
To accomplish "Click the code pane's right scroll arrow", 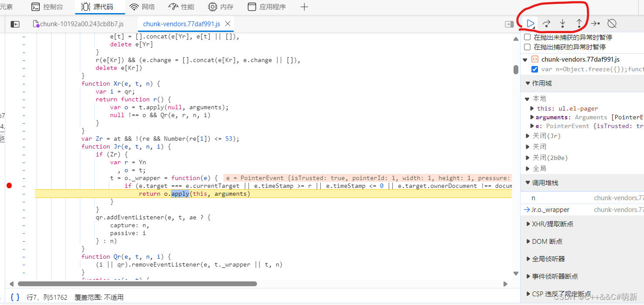I will (x=506, y=284).
